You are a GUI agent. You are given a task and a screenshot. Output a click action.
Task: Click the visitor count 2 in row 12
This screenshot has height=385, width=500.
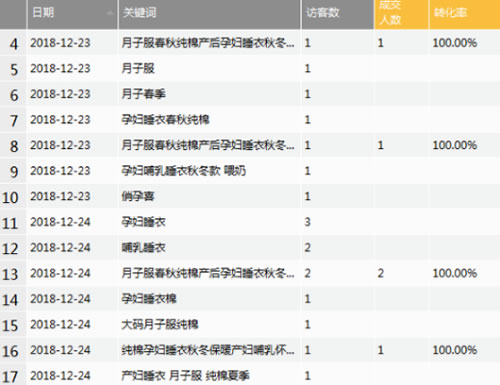click(x=307, y=248)
